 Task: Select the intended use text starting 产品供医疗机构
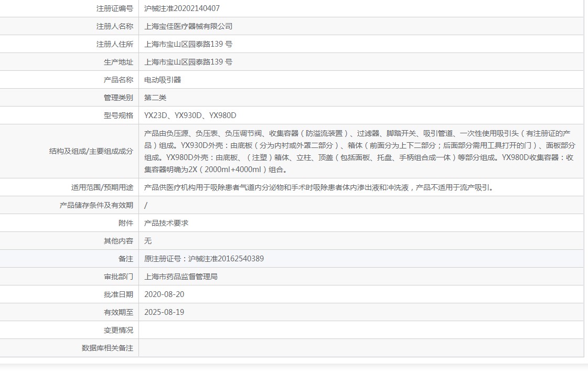coord(319,187)
